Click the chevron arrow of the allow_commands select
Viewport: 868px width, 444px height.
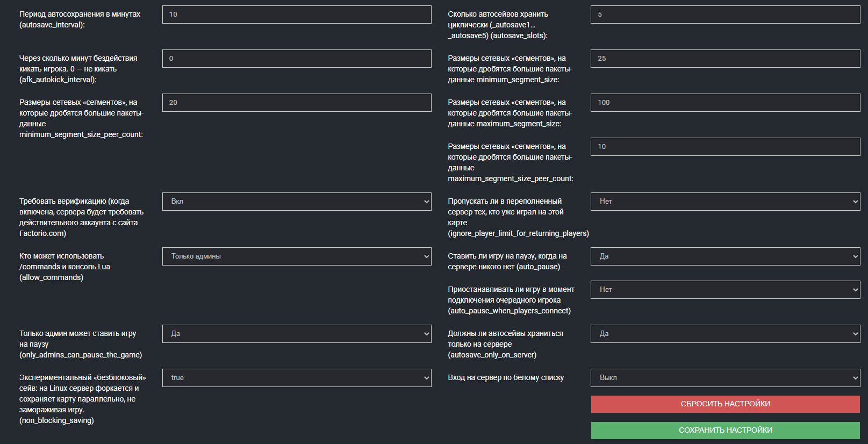[426, 256]
